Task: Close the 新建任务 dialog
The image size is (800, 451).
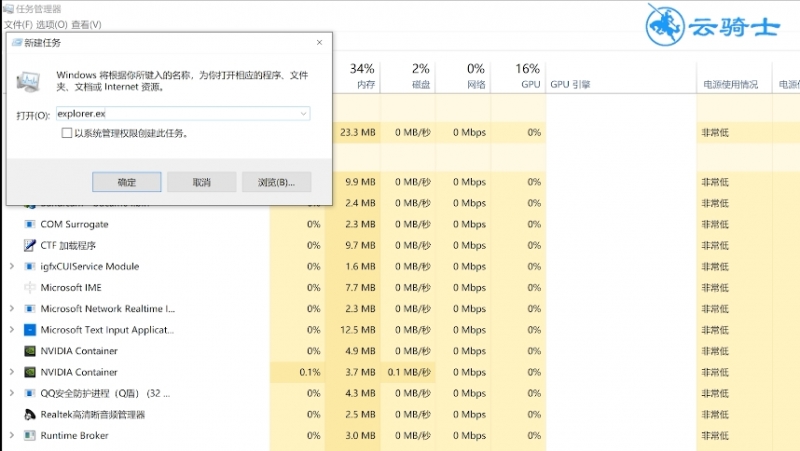Action: (x=319, y=42)
